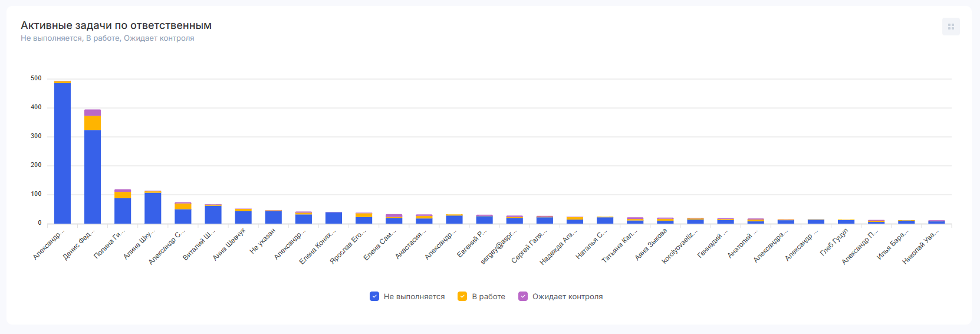Screen dimensions: 980x334
Task: Click the tallest blue bar near 500
Action: 63,153
